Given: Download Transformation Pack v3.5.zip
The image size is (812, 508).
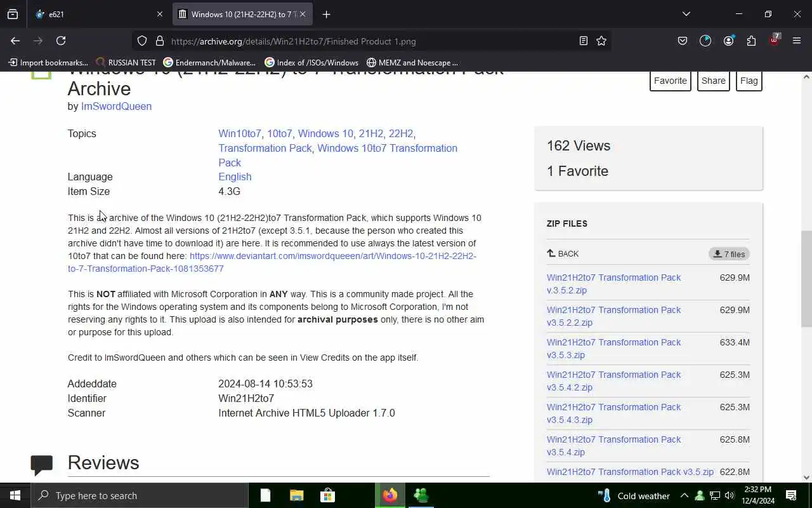Looking at the screenshot, I should tap(630, 472).
